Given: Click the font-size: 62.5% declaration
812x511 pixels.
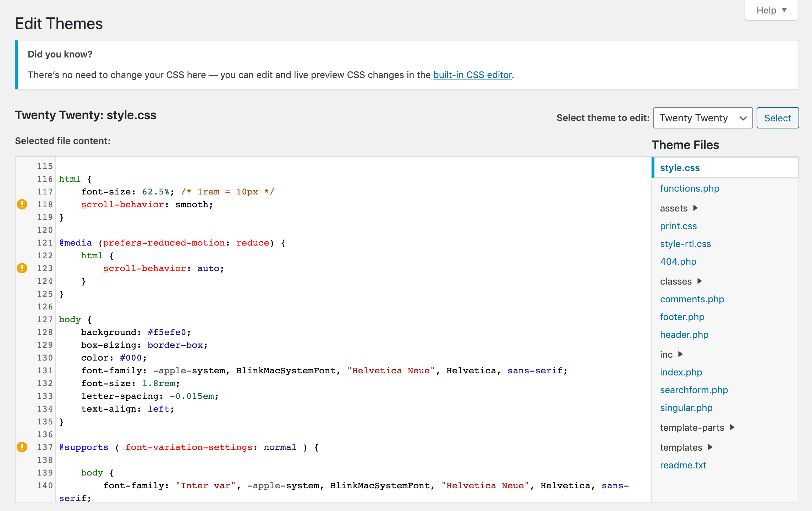Looking at the screenshot, I should (128, 192).
